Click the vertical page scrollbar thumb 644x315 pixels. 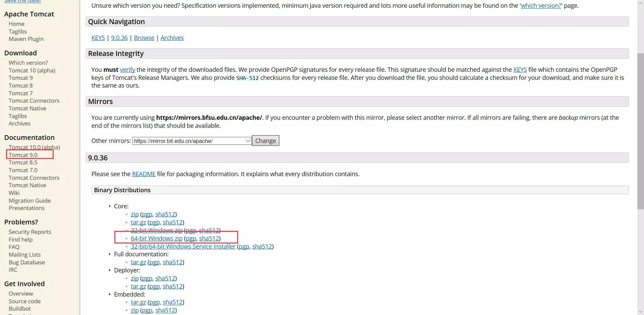pos(641,131)
